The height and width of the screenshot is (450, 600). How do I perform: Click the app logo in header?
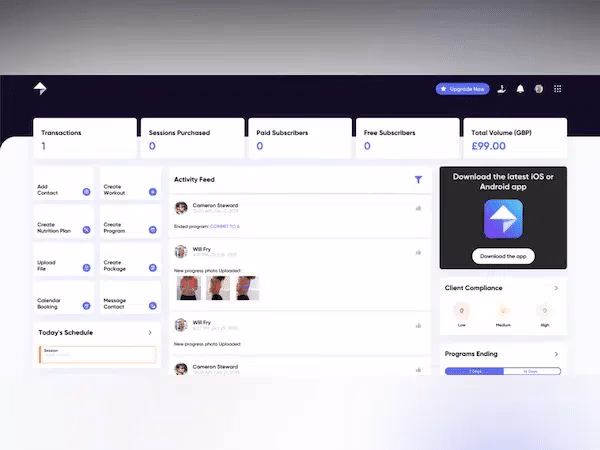pyautogui.click(x=40, y=88)
